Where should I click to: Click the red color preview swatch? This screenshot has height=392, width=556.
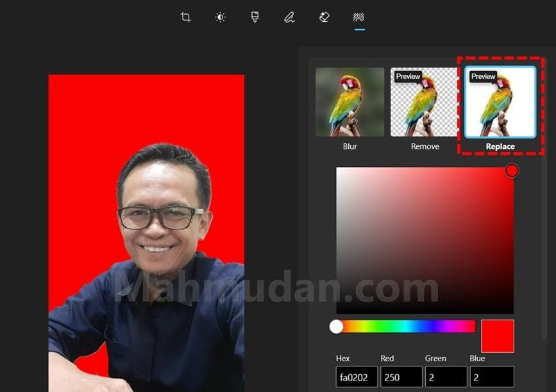(498, 336)
